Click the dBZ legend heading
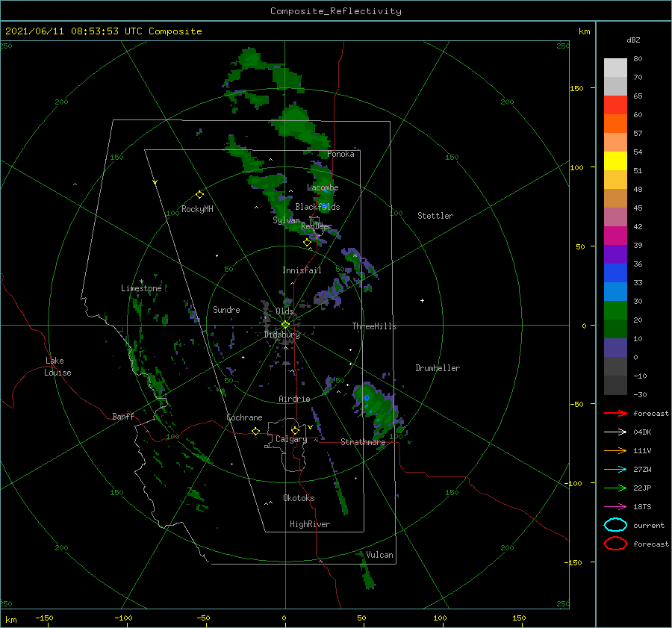The width and height of the screenshot is (672, 628). tap(633, 40)
